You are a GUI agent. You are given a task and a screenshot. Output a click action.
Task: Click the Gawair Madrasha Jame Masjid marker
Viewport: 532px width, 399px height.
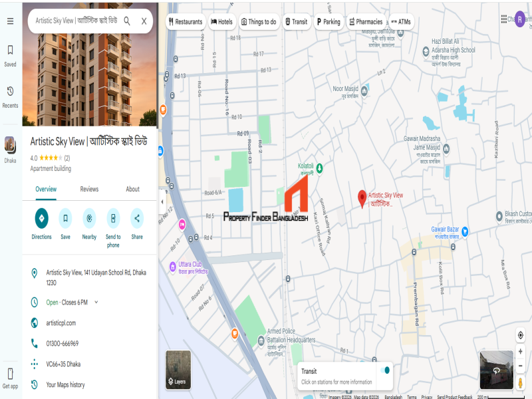pyautogui.click(x=446, y=148)
